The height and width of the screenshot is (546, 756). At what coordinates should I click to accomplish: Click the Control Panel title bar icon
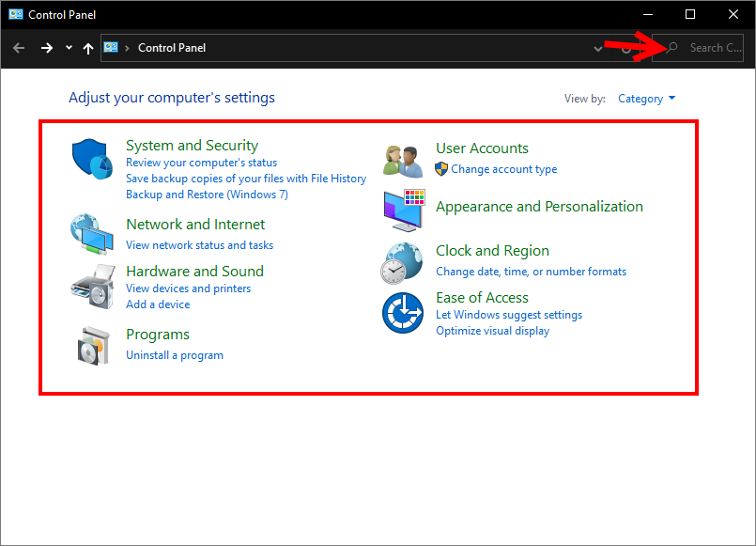click(x=15, y=14)
